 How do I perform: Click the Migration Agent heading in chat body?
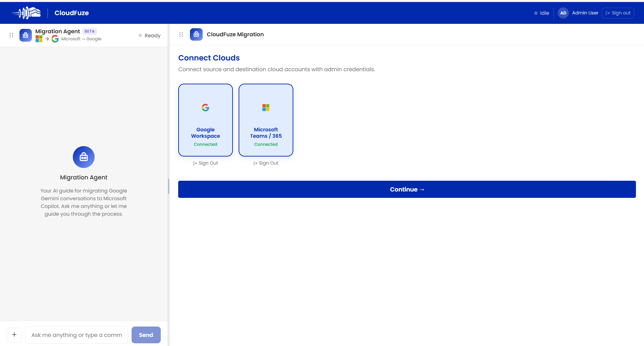[84, 177]
